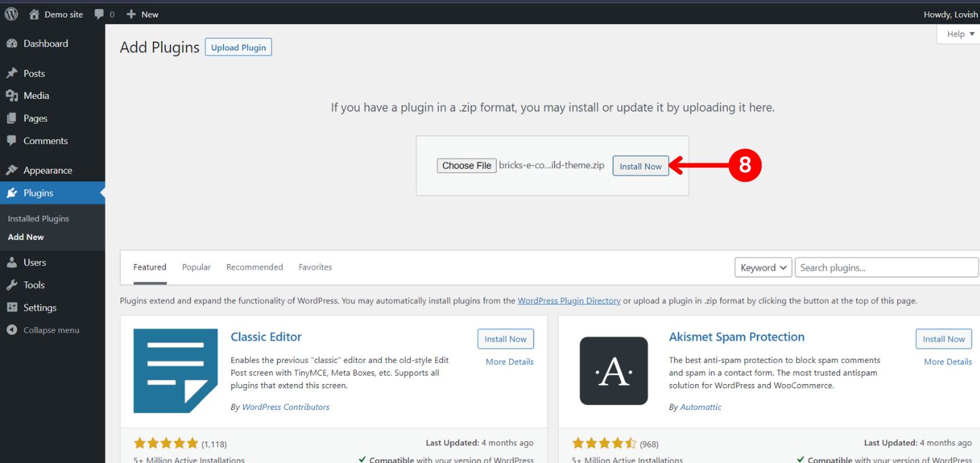980x463 pixels.
Task: Open More Details for Akismet Spam Protection
Action: 948,362
